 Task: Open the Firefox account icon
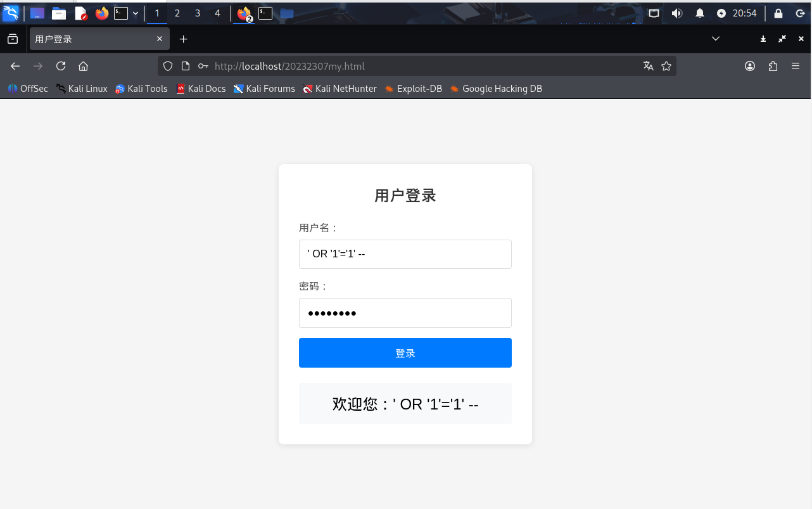click(x=750, y=66)
